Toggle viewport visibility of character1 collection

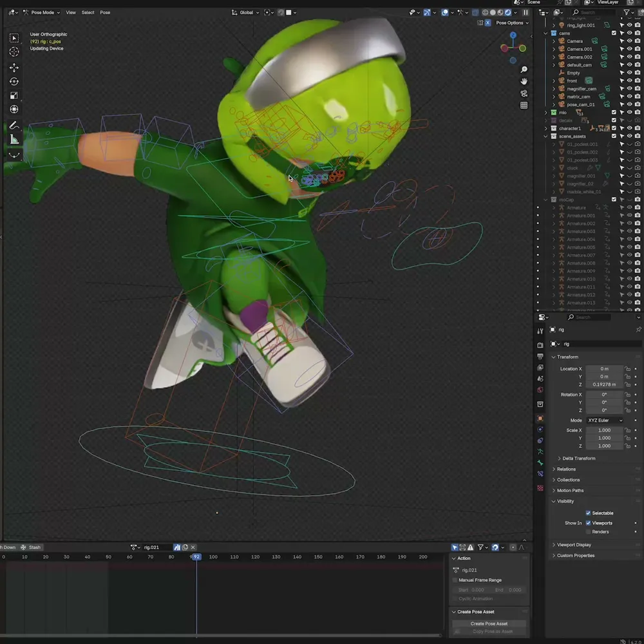coord(629,128)
